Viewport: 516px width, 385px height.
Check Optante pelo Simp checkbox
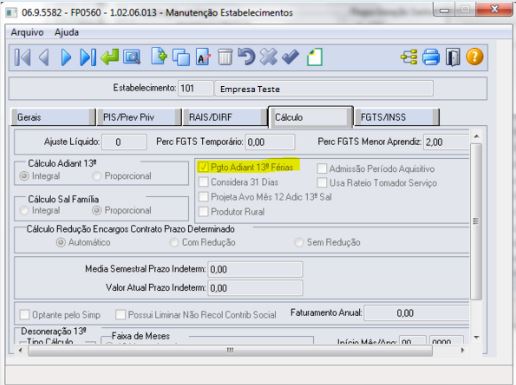(x=25, y=315)
